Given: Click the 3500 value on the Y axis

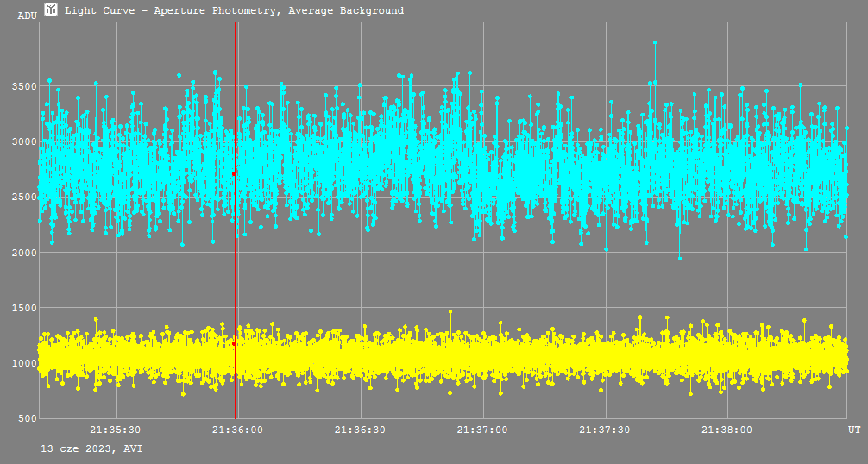Looking at the screenshot, I should (x=24, y=86).
